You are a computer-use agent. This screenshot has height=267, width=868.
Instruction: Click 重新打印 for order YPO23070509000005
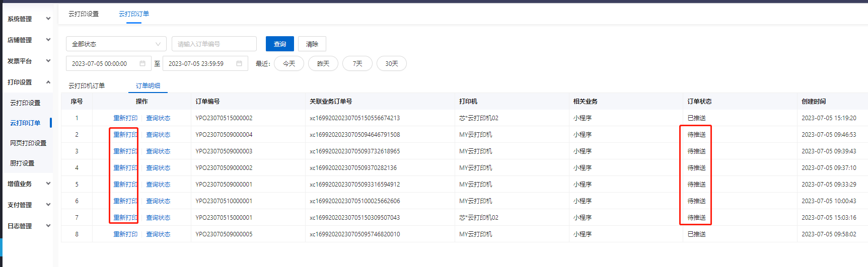[125, 234]
